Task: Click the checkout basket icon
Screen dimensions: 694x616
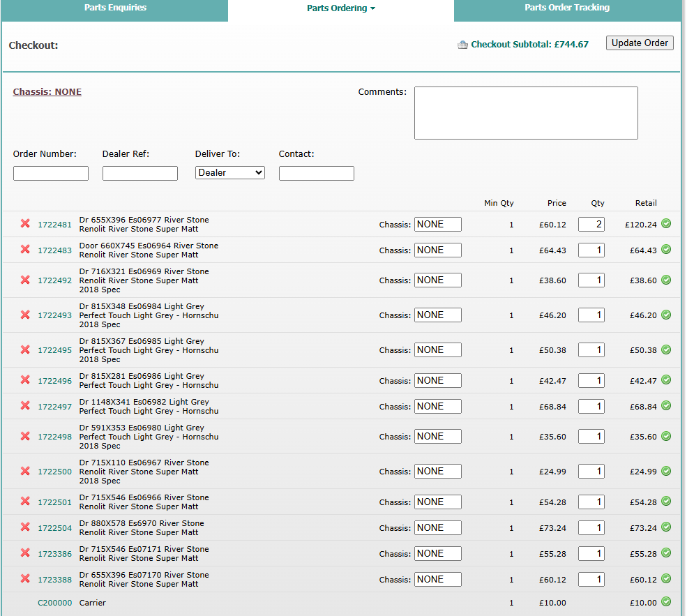Action: (x=462, y=45)
